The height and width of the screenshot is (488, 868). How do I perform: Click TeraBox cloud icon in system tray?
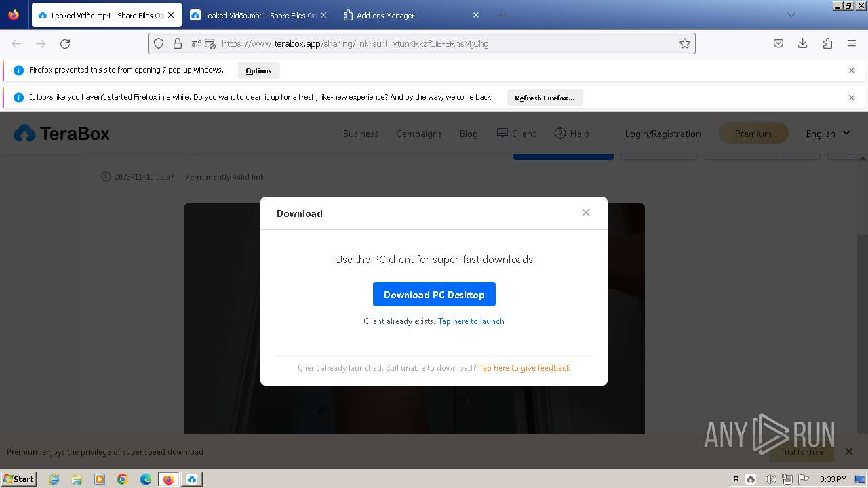point(751,479)
